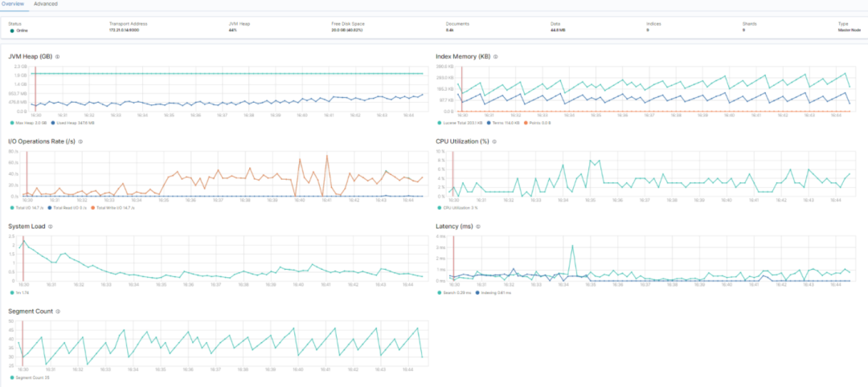
Task: Click the Segment Count chart title
Action: tap(31, 312)
